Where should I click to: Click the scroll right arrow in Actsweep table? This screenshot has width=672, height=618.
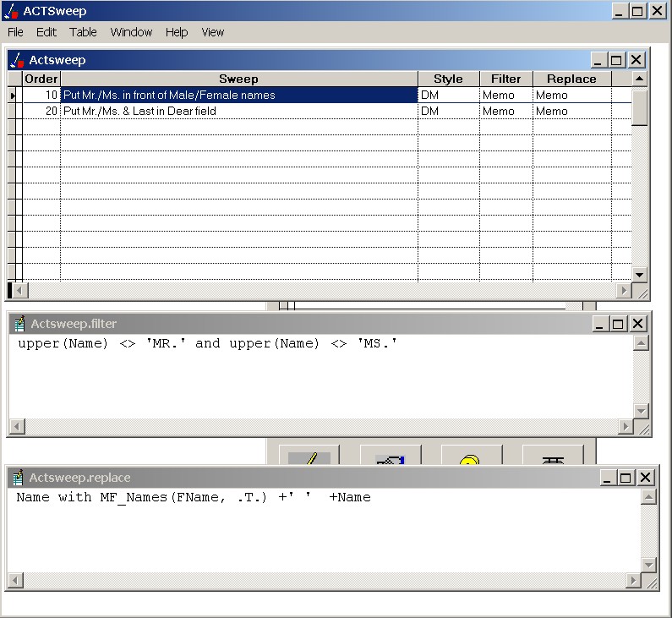(x=624, y=291)
